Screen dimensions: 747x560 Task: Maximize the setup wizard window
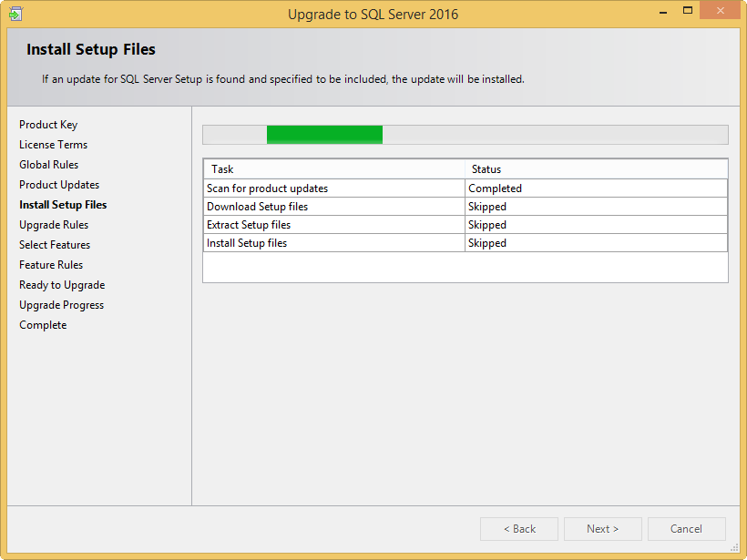coord(688,11)
